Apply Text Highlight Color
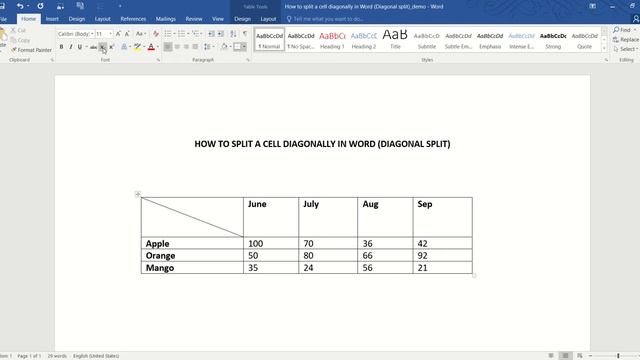 point(138,47)
